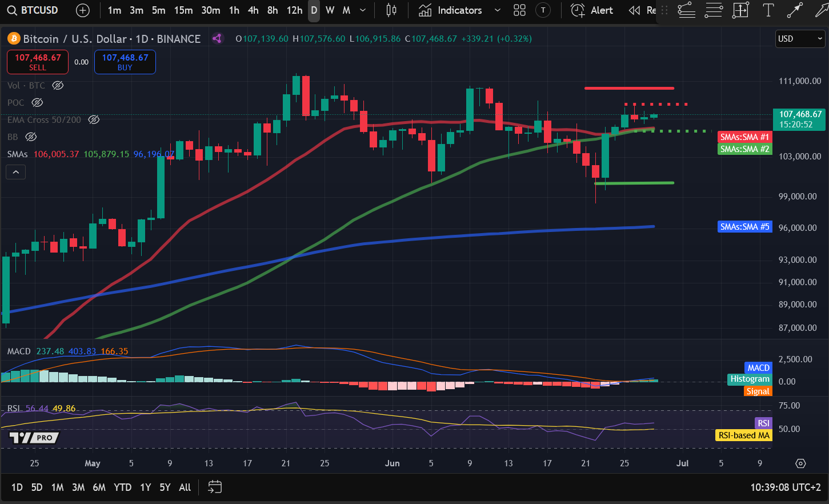Click the Bitcoin symbol logo
The image size is (829, 504).
point(13,39)
